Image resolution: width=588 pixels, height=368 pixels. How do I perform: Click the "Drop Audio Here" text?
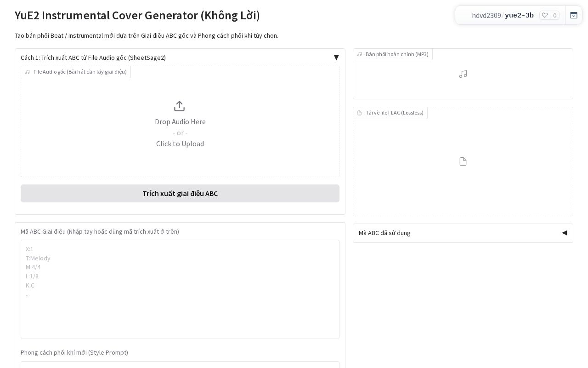[180, 121]
